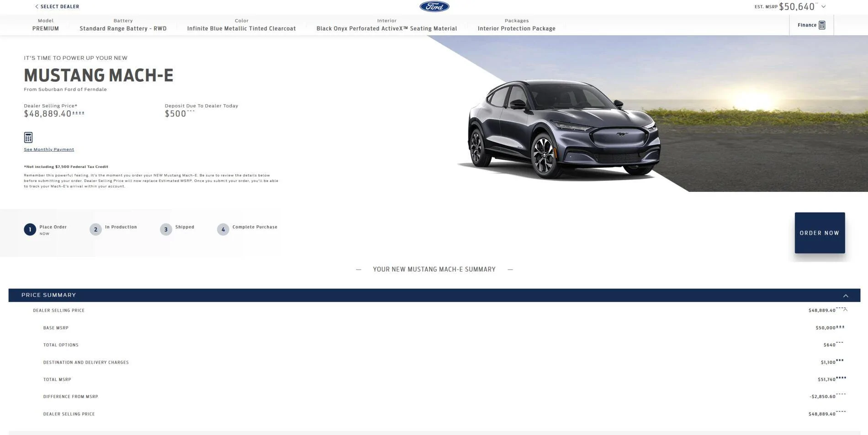The height and width of the screenshot is (435, 868).
Task: Click the Price Summary header title
Action: pyautogui.click(x=48, y=295)
